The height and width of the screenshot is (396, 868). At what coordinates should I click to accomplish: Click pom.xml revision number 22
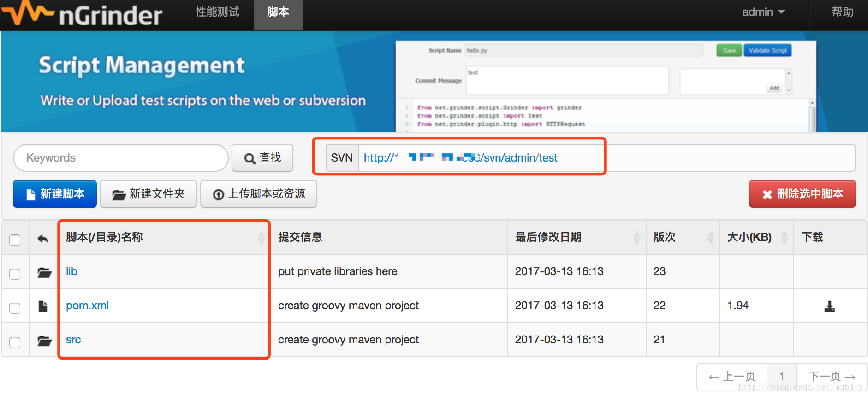click(660, 306)
